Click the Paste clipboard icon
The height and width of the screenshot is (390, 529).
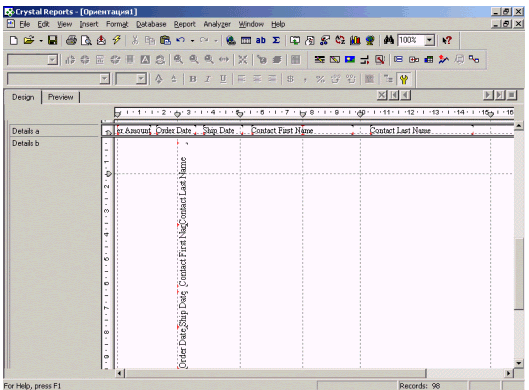click(x=165, y=40)
